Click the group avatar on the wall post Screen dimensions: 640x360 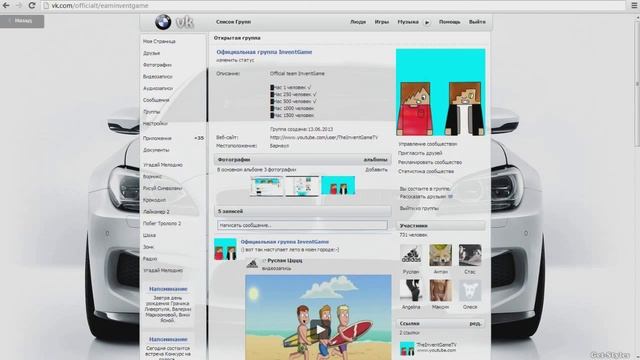point(225,249)
